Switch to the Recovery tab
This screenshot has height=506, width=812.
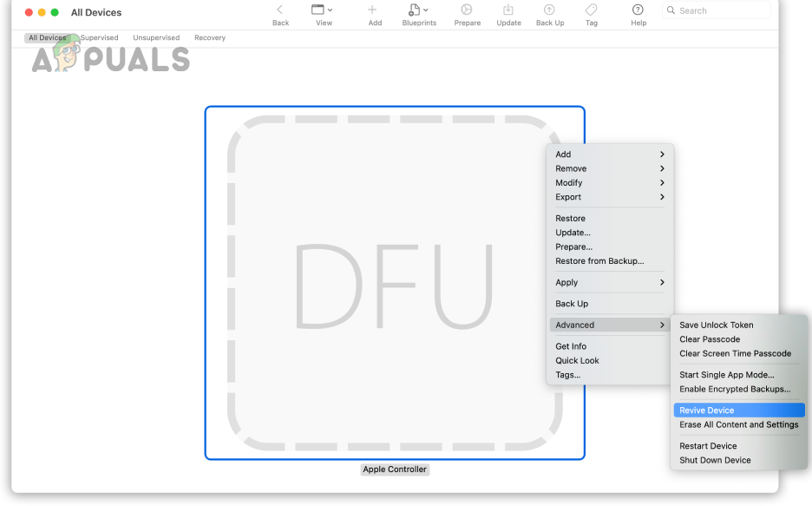tap(209, 37)
